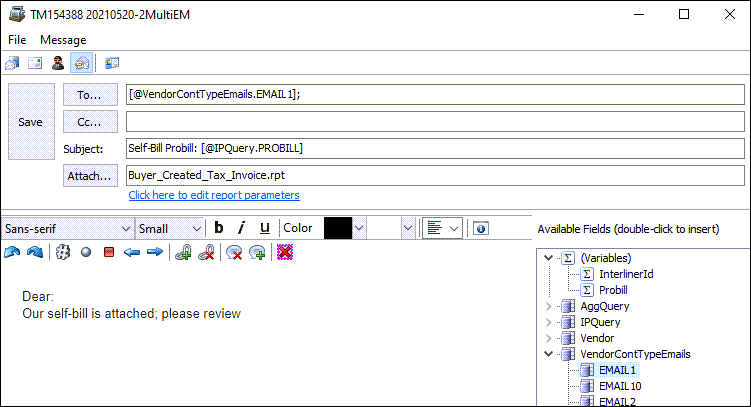Click the postcard icon in top toolbar
This screenshot has height=407, width=751.
click(x=35, y=63)
